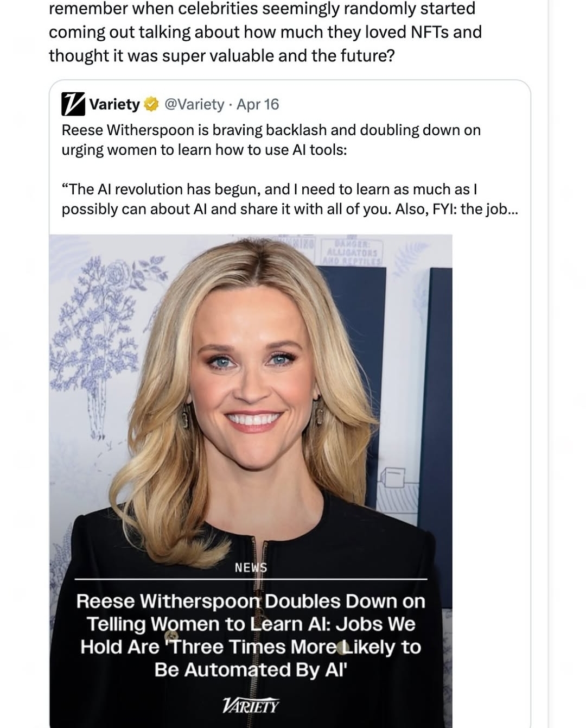Open the Apr 16 timestamp link
This screenshot has height=728, width=586.
click(258, 104)
